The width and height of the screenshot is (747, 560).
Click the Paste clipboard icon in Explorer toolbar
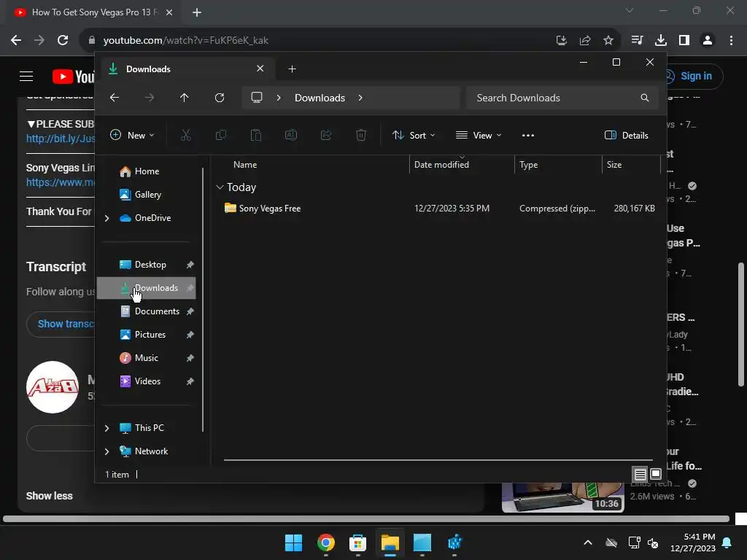point(256,135)
